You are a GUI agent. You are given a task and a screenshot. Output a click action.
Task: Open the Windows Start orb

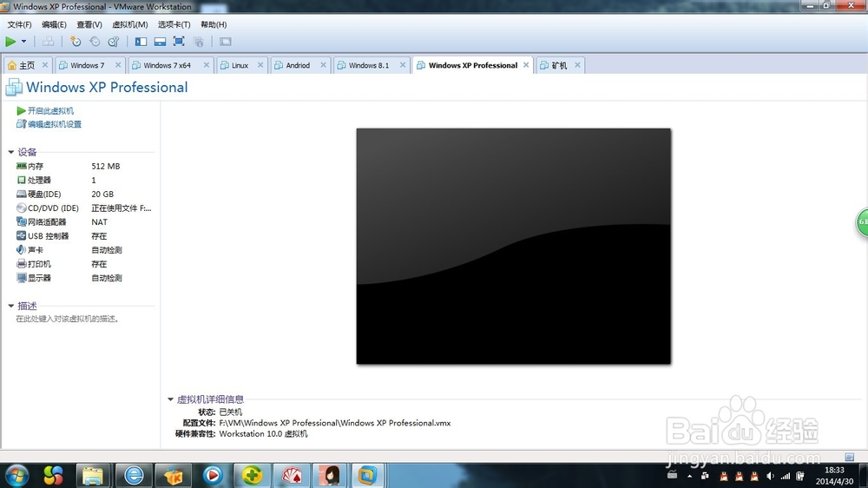[x=16, y=475]
